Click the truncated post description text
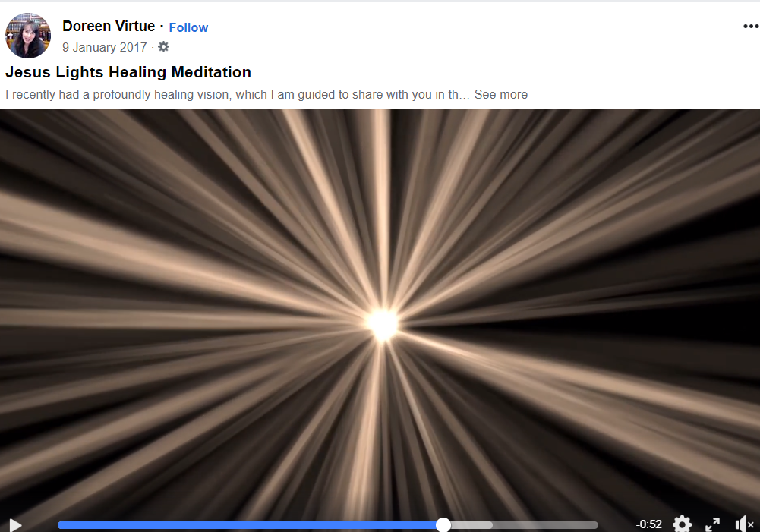Image resolution: width=760 pixels, height=532 pixels. click(238, 94)
